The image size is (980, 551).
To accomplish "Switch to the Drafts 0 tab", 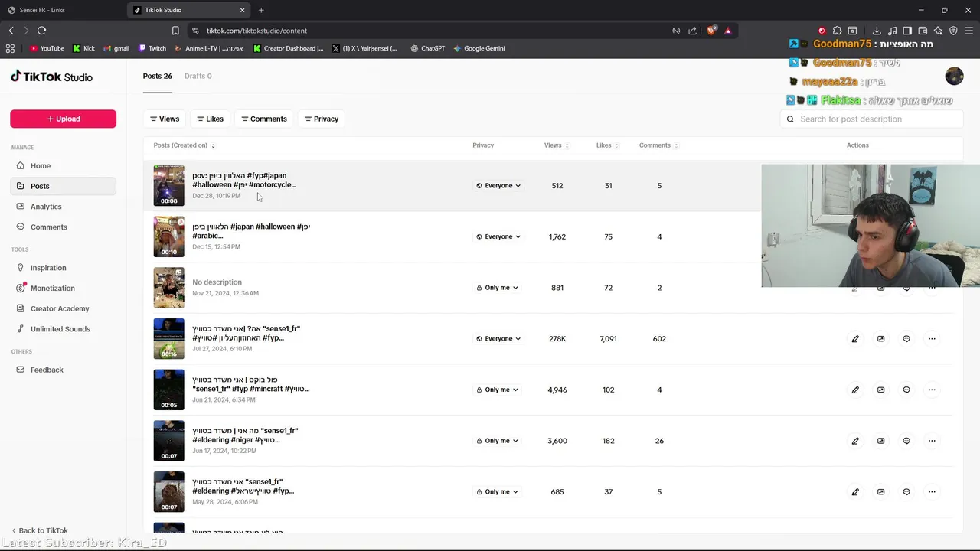I will coord(198,76).
